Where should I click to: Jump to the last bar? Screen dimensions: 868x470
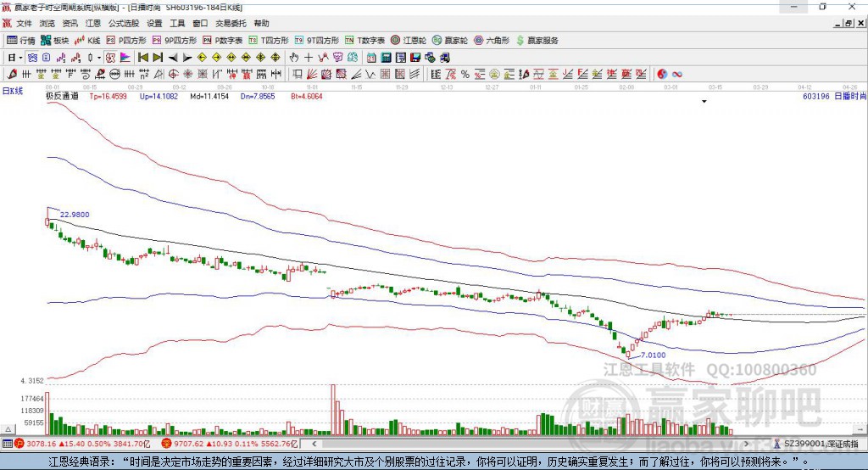coord(158,58)
